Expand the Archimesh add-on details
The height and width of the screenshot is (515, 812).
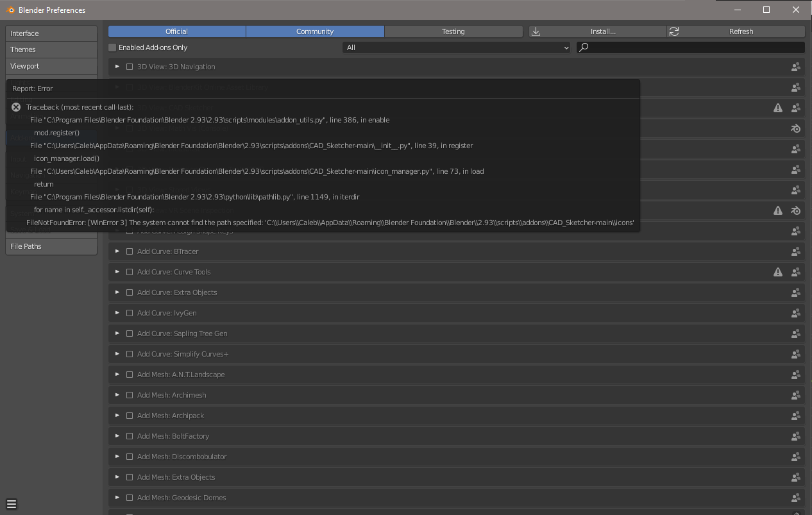[x=117, y=395]
